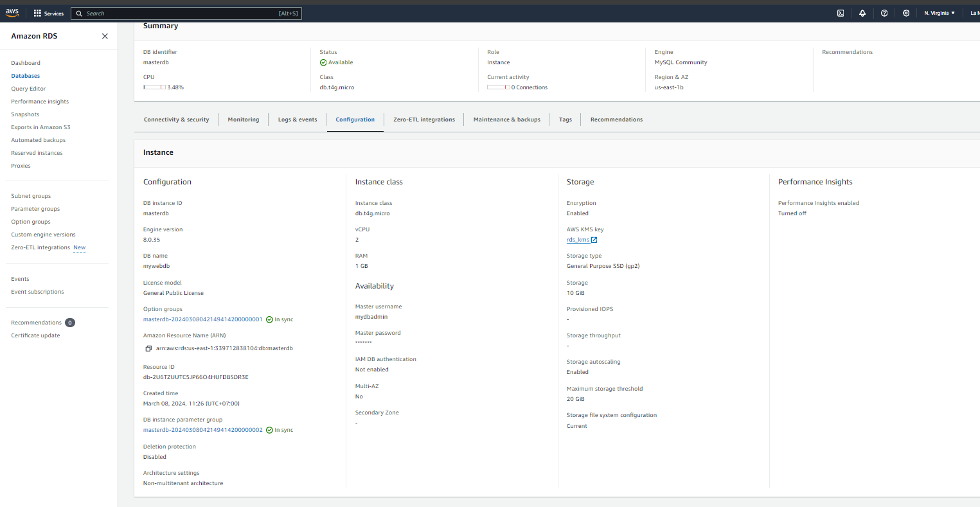The image size is (980, 507).
Task: Switch to Connectivity & security tab
Action: [x=176, y=120]
